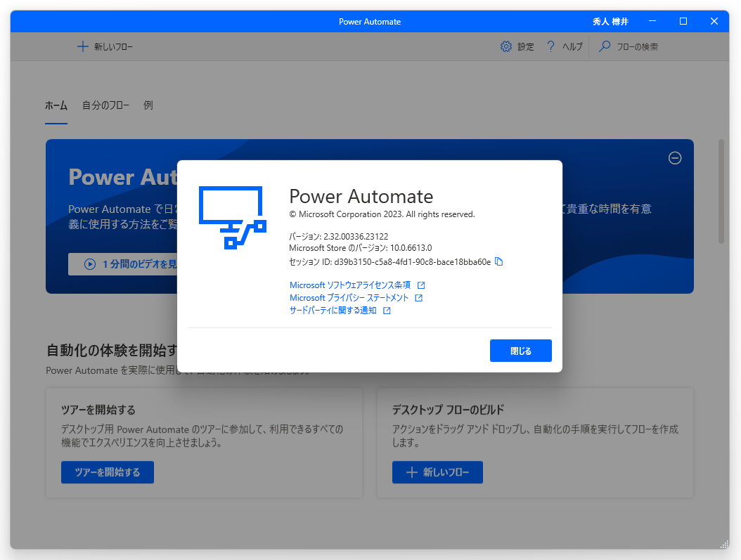
Task: Select the ホーム tab
Action: coord(56,105)
